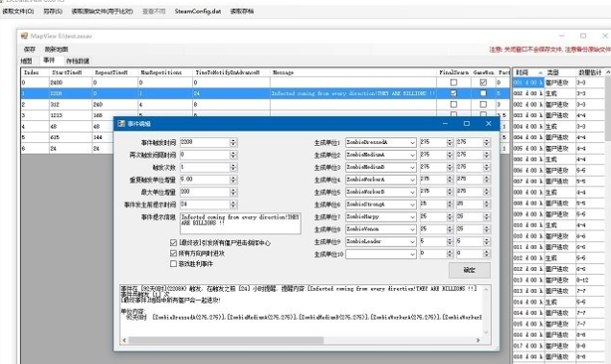This screenshot has height=364, width=611.
Task: Minimize the 事件编辑 dialog
Action: click(445, 124)
